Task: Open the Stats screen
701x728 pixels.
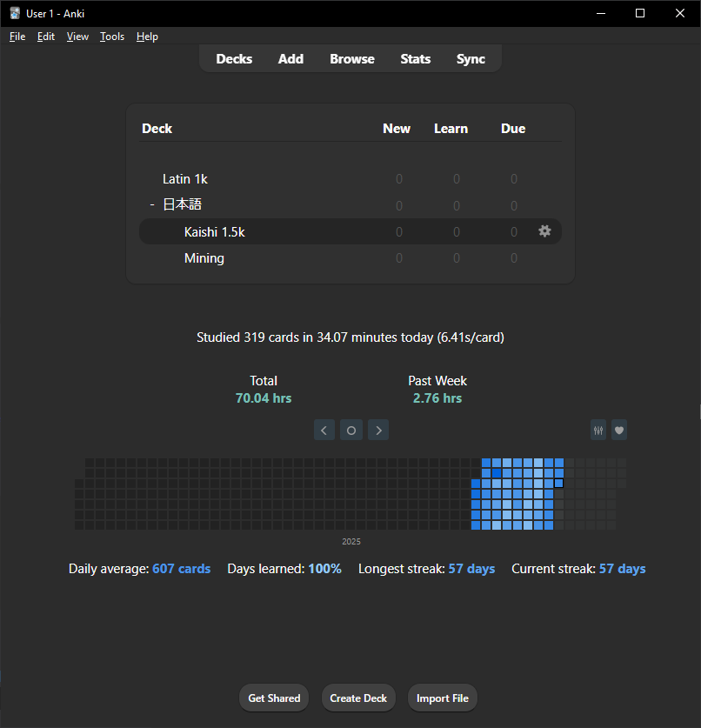Action: 416,59
